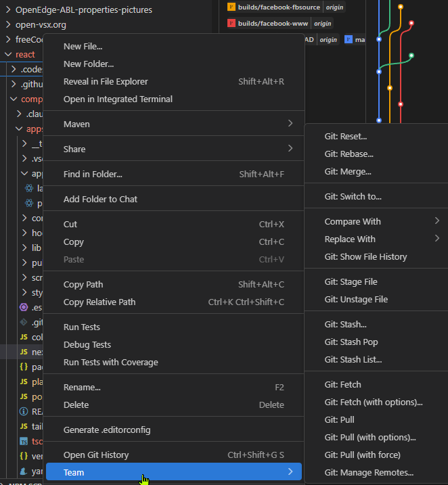The width and height of the screenshot is (448, 485).
Task: Select Git: Stash Pop
Action: click(x=378, y=342)
